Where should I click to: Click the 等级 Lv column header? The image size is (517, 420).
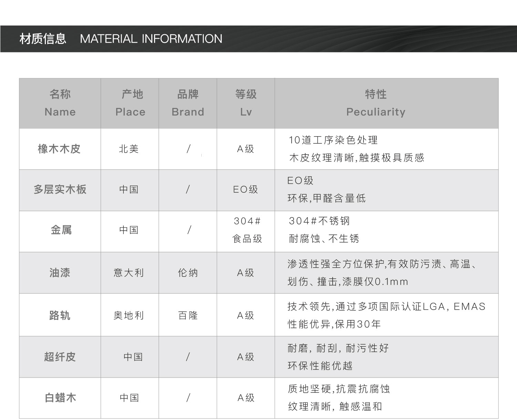click(x=246, y=103)
